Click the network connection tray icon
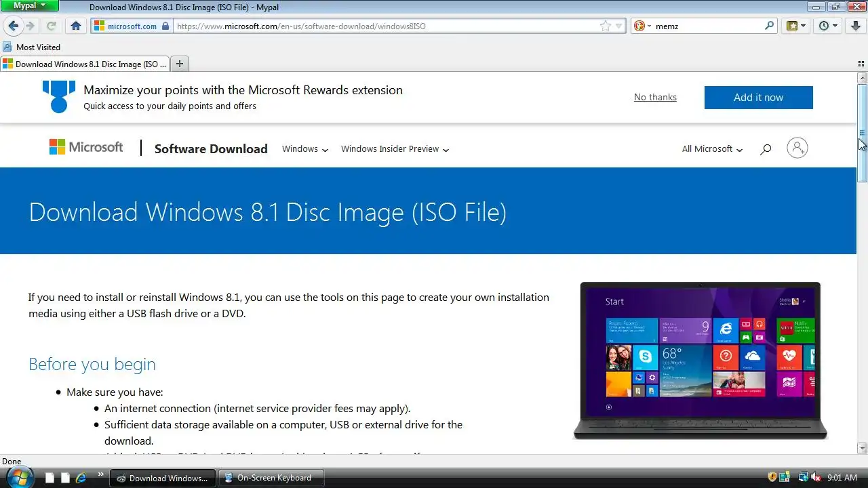 point(803,477)
